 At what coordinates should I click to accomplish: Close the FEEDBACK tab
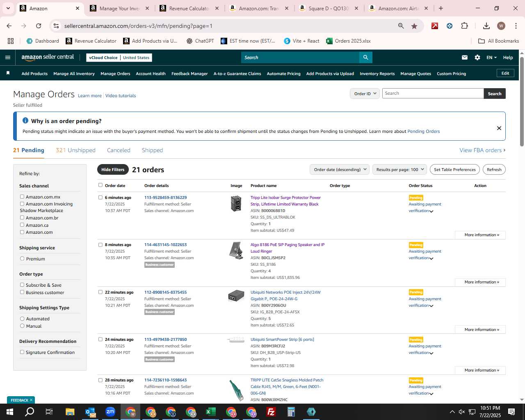(x=31, y=400)
